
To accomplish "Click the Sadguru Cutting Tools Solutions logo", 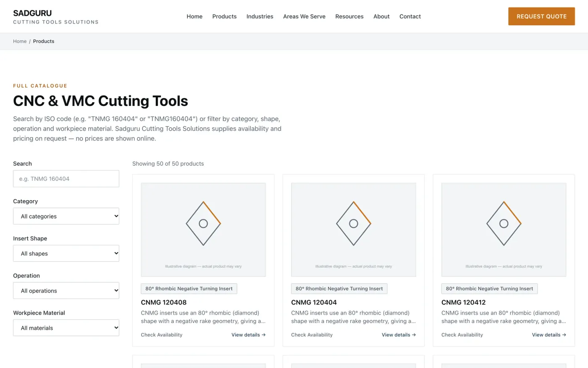I will 56,17.
